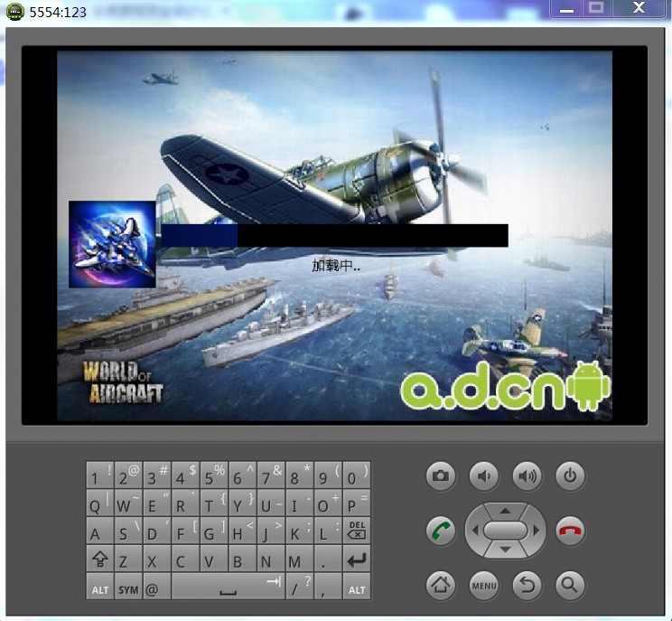
Task: Tap the red end call button
Action: [570, 531]
